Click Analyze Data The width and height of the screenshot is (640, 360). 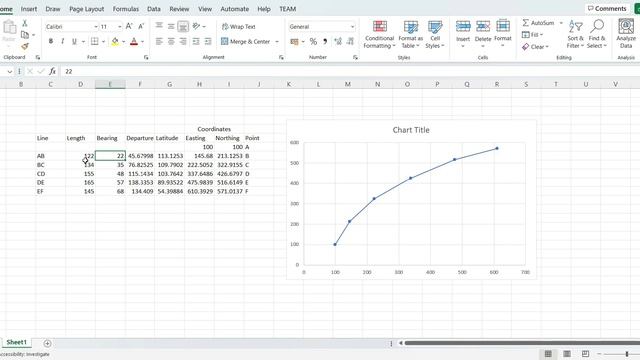626,34
